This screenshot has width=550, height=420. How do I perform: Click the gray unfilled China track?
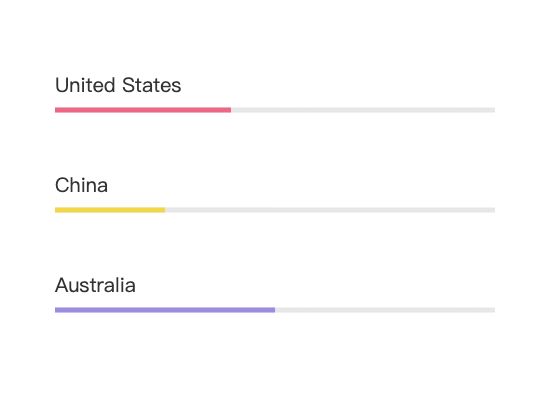click(x=330, y=210)
